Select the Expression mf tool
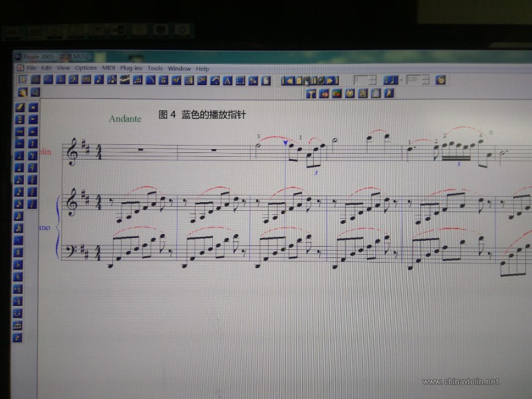Image resolution: width=532 pixels, height=399 pixels. click(176, 80)
